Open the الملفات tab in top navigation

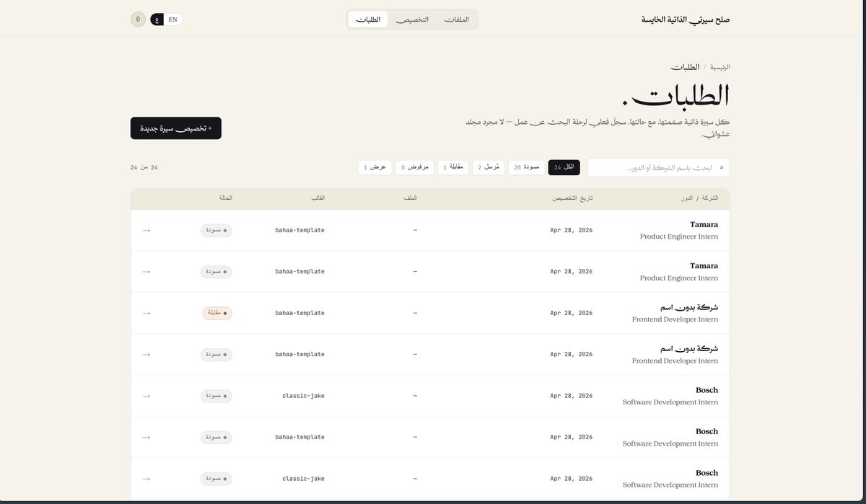pyautogui.click(x=456, y=19)
